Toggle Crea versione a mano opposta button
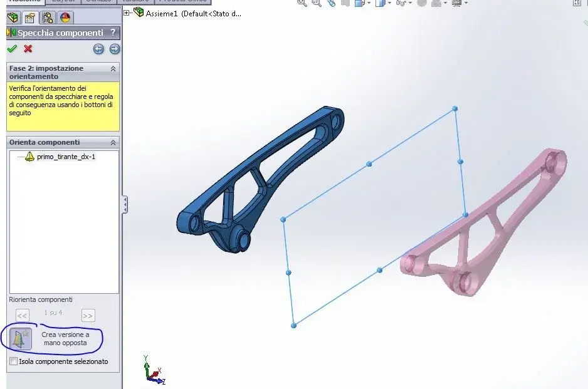 click(x=20, y=338)
